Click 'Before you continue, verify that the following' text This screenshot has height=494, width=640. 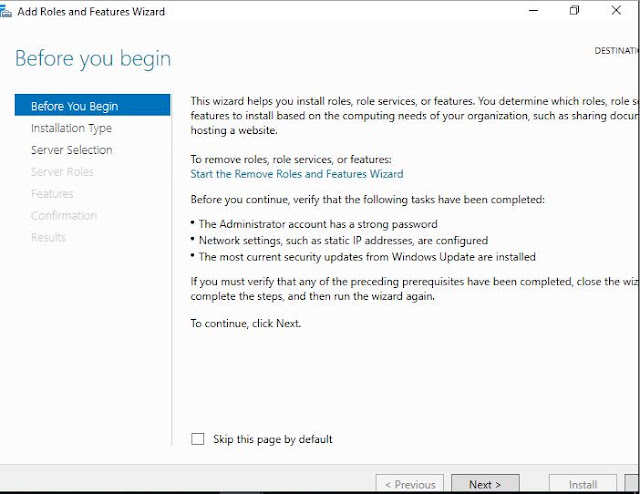[x=367, y=200]
